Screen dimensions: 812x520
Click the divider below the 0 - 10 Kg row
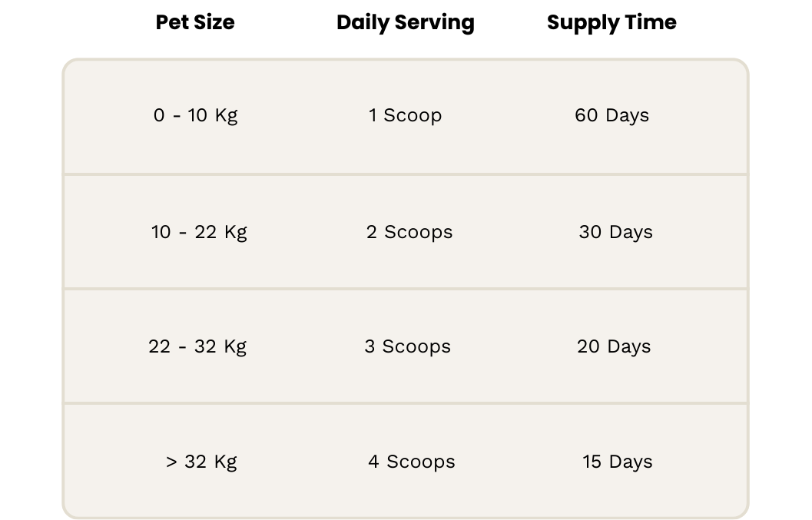(405, 175)
